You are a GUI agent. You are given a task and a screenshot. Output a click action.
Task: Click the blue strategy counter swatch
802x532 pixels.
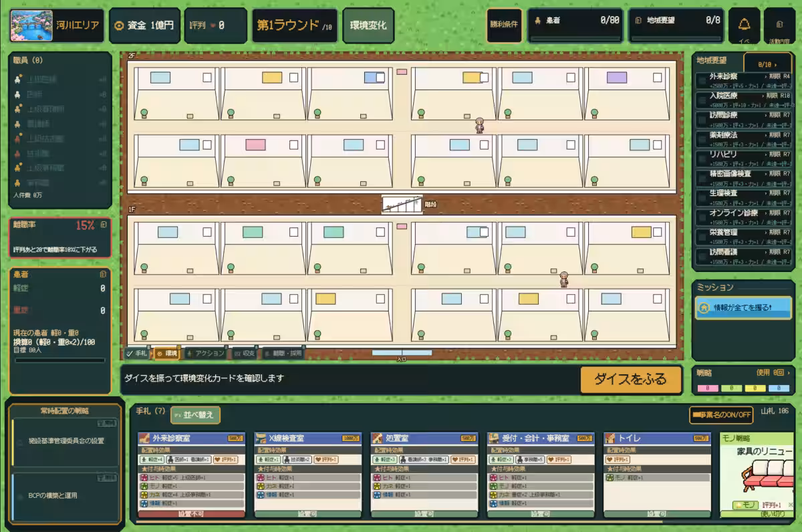point(779,388)
